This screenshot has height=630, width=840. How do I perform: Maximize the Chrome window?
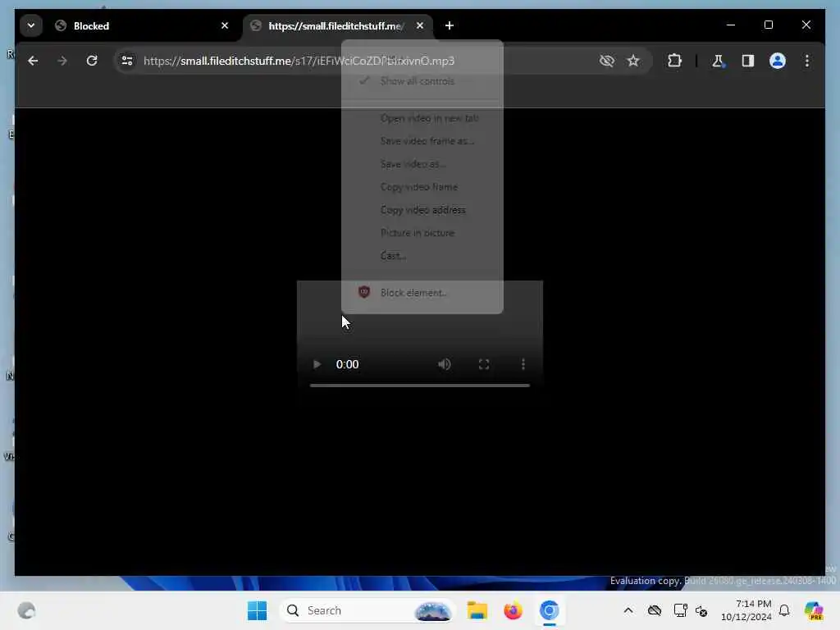(x=768, y=25)
